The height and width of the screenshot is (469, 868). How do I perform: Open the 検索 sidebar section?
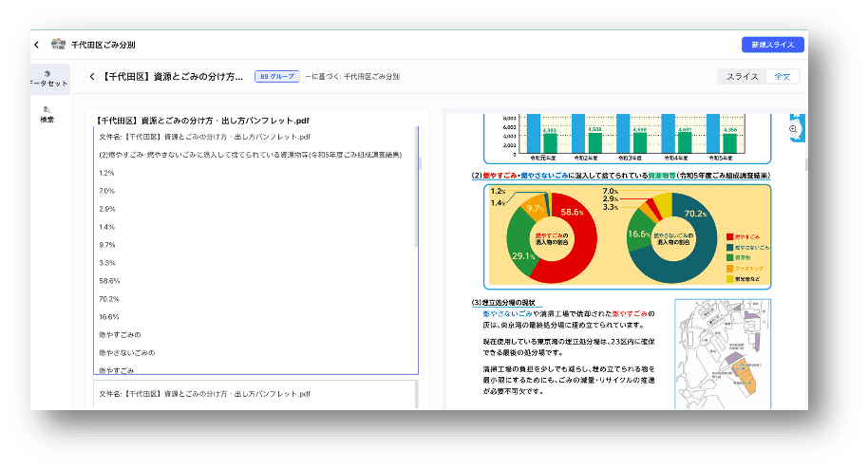47,114
